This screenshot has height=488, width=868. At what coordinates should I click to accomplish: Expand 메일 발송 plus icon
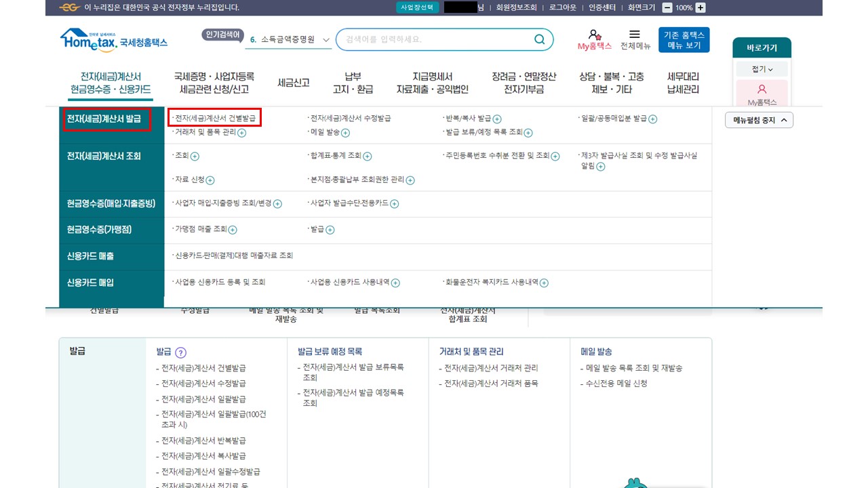[x=345, y=133]
